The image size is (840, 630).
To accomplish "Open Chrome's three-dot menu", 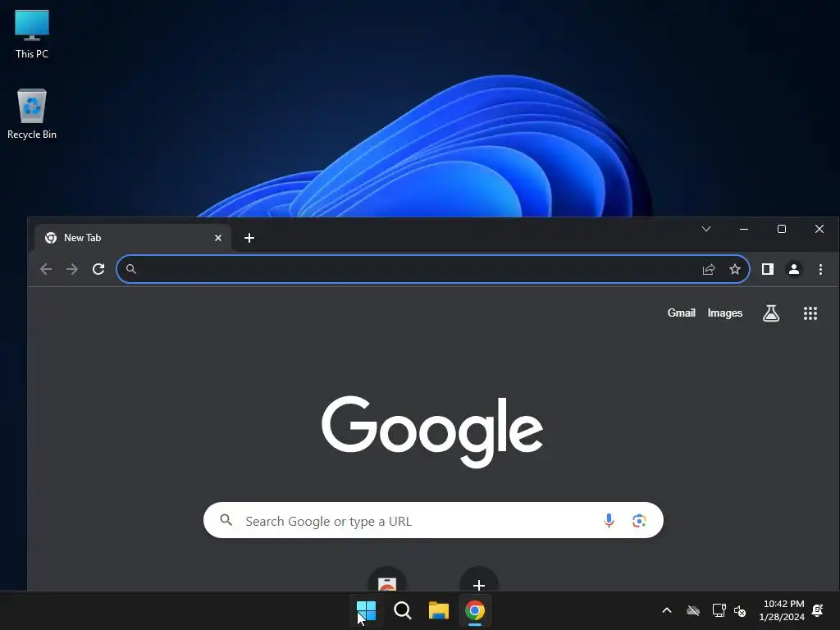I will tap(820, 269).
